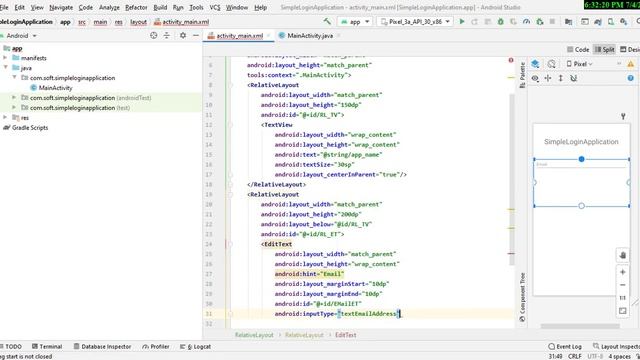
Task: Click the horizontal scrollbar under design preview
Action: click(580, 326)
